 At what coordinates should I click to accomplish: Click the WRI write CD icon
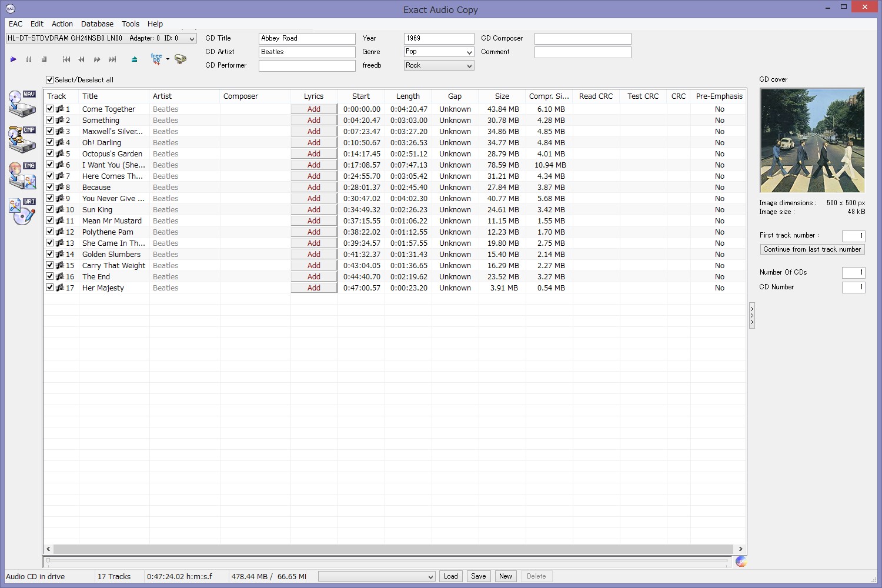click(22, 212)
